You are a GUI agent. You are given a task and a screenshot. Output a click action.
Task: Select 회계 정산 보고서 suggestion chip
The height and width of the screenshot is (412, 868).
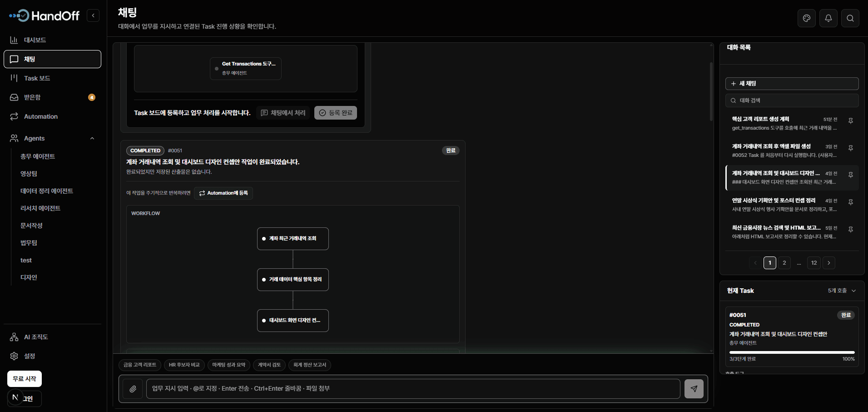click(x=310, y=365)
